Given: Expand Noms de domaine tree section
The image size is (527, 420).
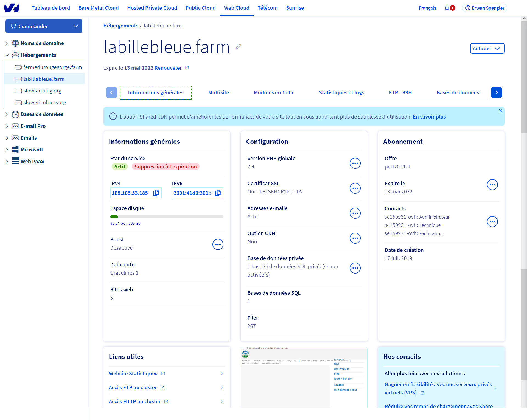Looking at the screenshot, I should click(x=7, y=43).
